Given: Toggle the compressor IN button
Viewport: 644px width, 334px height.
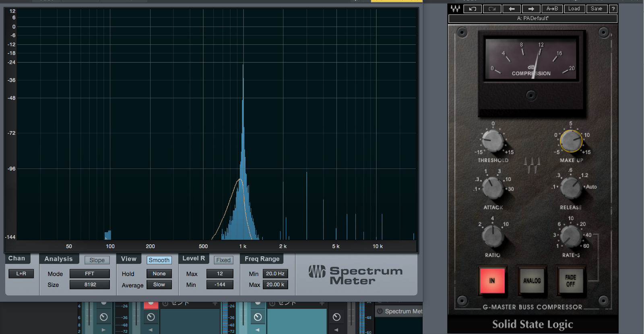Looking at the screenshot, I should pos(492,280).
